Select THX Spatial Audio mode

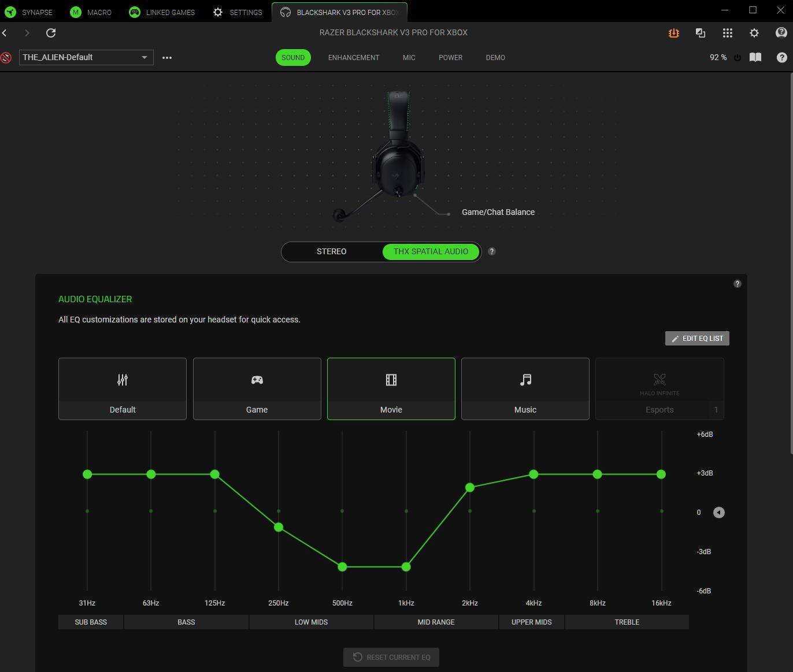[x=431, y=251]
